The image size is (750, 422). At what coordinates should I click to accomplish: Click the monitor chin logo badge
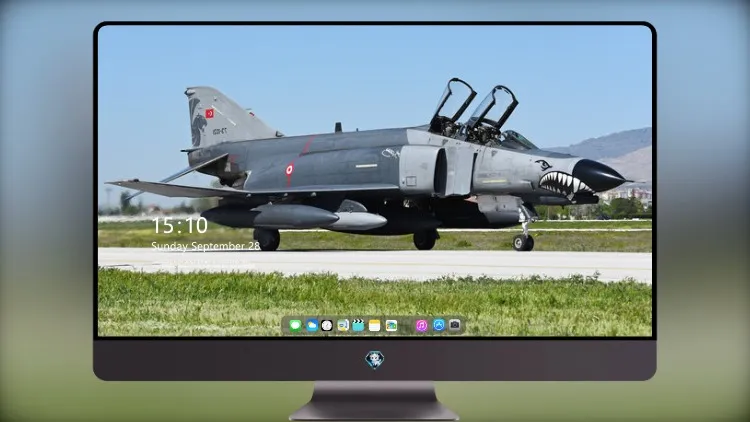click(375, 360)
